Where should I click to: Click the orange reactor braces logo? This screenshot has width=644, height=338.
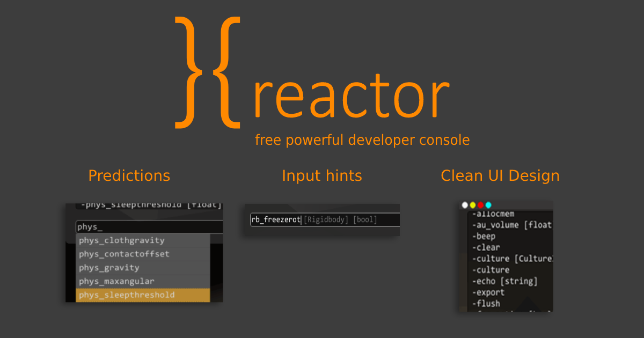207,72
